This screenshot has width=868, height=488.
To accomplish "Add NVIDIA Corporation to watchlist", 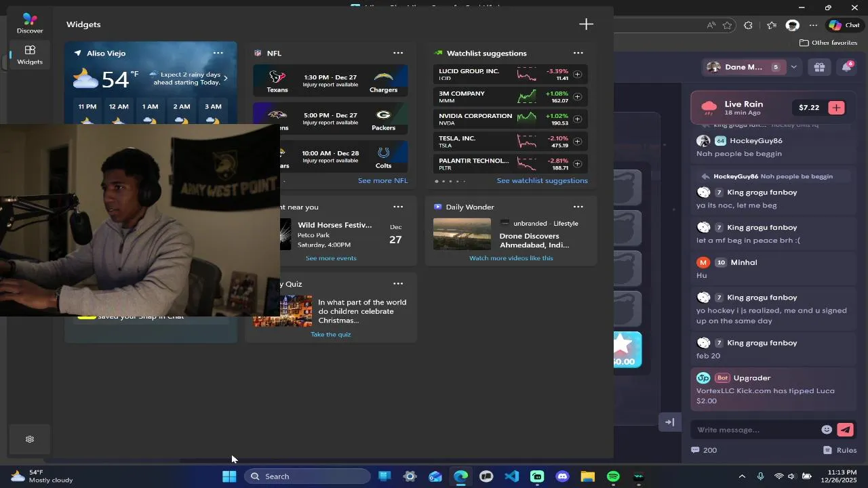I will click(x=577, y=119).
